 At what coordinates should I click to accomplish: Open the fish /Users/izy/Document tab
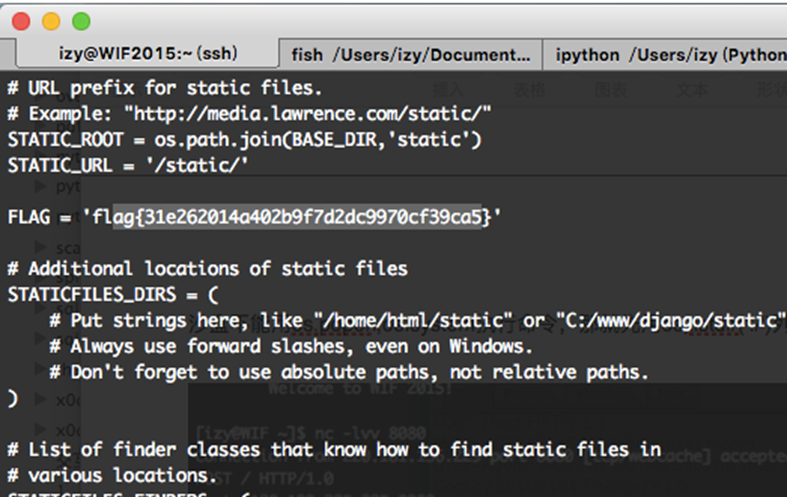[410, 54]
